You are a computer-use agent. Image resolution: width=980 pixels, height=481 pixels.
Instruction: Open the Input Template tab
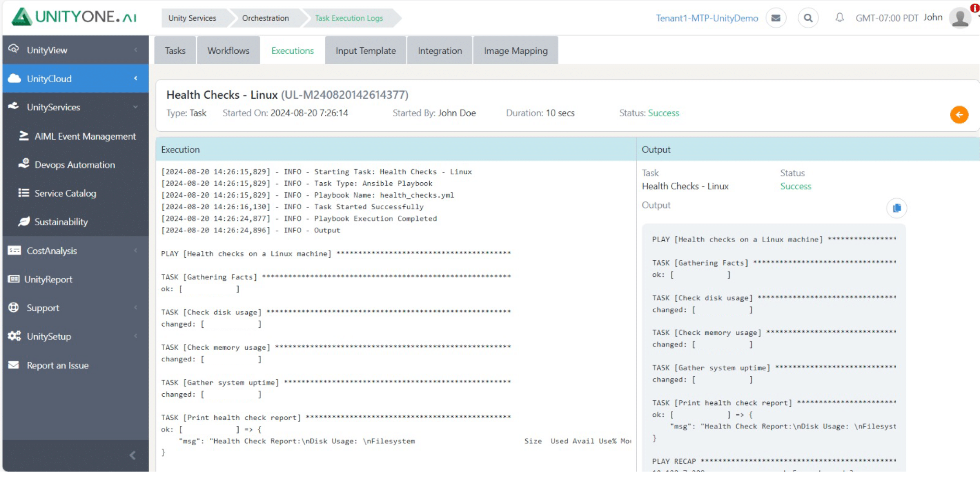coord(365,51)
